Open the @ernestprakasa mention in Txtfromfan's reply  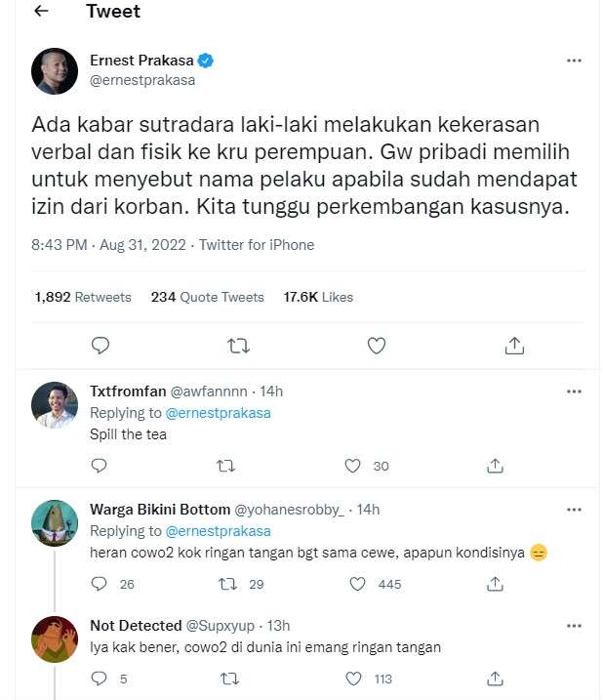point(219,413)
